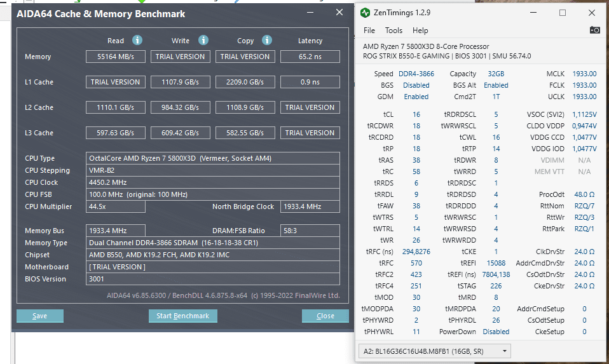Click the L1 Cache Write value 1107.9 GB/s
This screenshot has width=609, height=364.
[180, 83]
